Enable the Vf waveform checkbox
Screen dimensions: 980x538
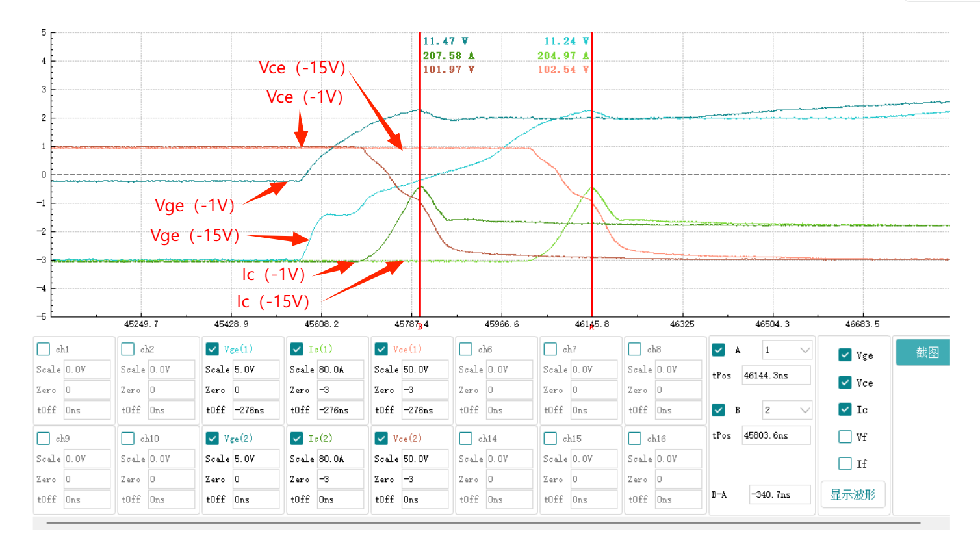coord(845,437)
